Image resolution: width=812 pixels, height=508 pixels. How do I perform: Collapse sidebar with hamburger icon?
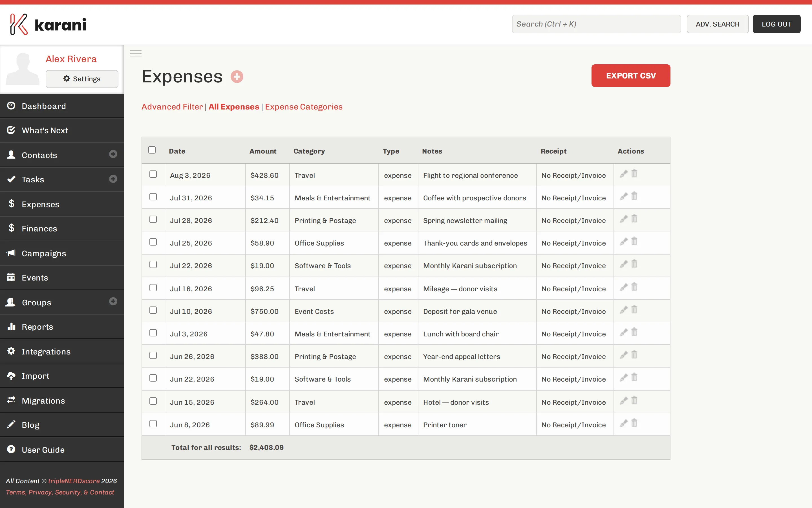pyautogui.click(x=136, y=53)
